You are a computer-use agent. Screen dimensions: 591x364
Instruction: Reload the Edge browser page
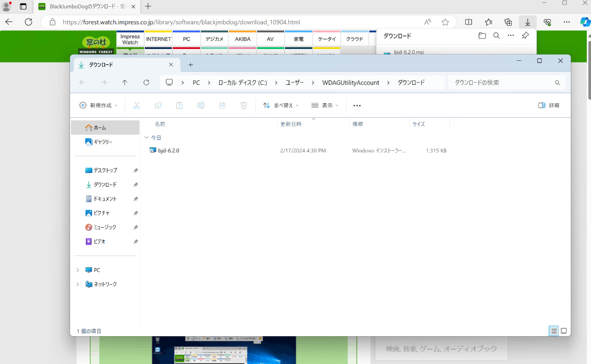tap(28, 22)
